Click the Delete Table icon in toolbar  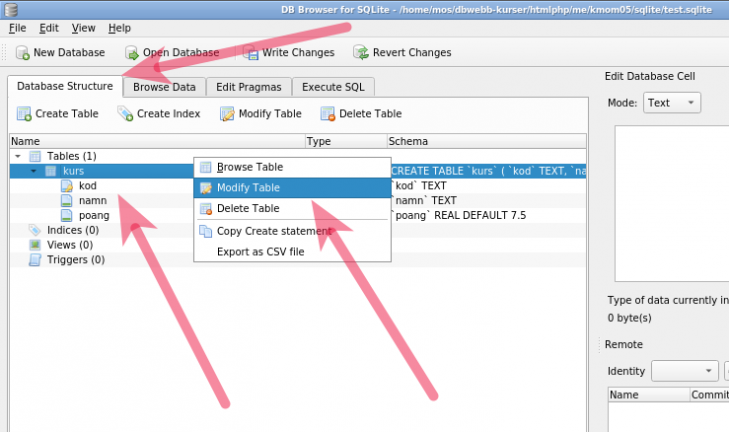328,113
